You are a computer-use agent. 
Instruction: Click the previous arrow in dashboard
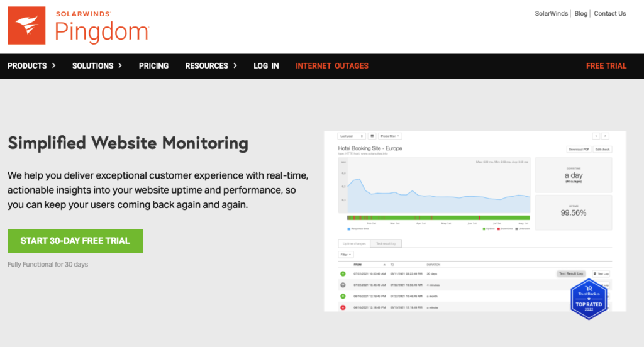(596, 136)
